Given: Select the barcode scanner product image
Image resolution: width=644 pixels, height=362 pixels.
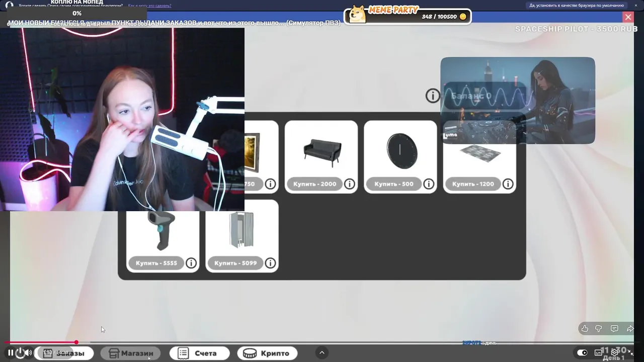Looking at the screenshot, I should pos(162,230).
